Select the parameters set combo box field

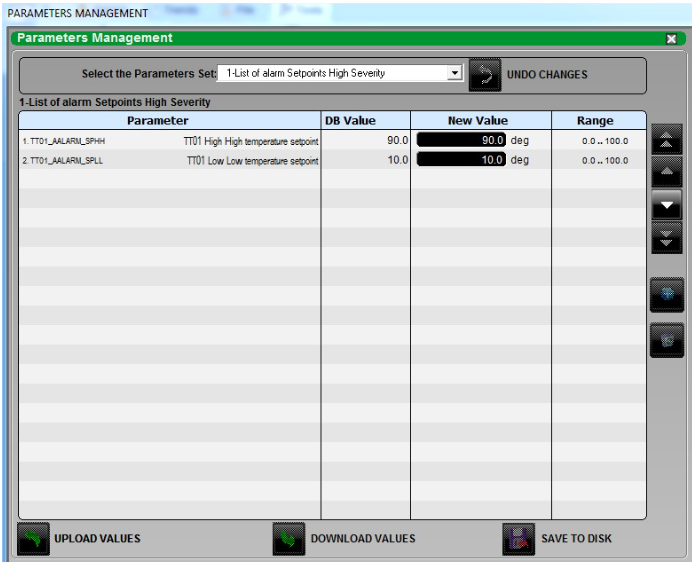340,73
